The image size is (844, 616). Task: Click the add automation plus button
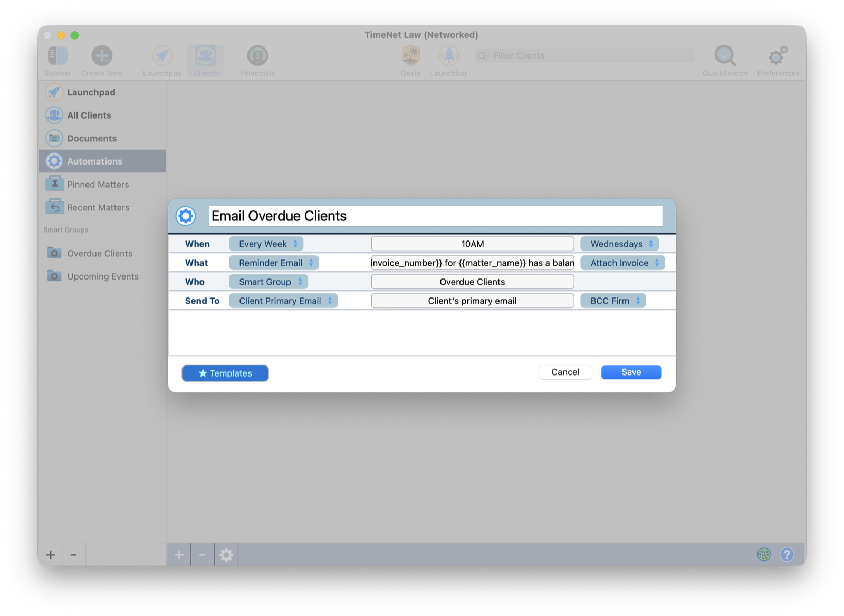179,555
